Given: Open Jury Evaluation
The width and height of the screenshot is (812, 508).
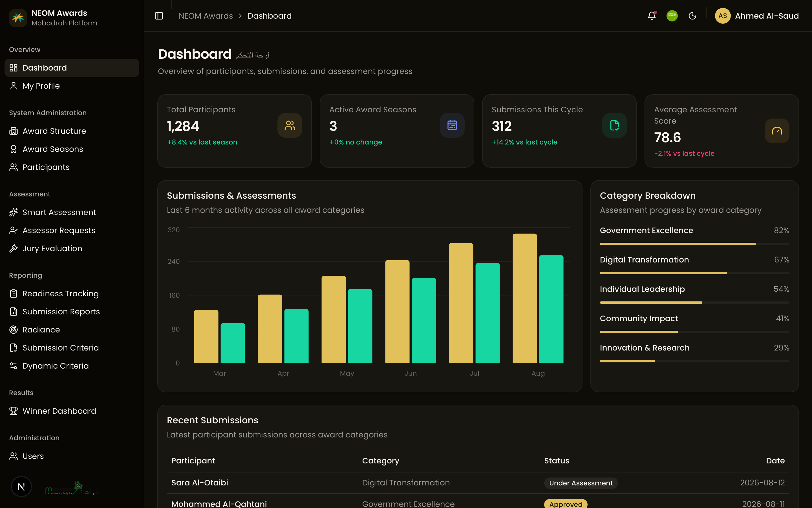Looking at the screenshot, I should click(x=72, y=249).
